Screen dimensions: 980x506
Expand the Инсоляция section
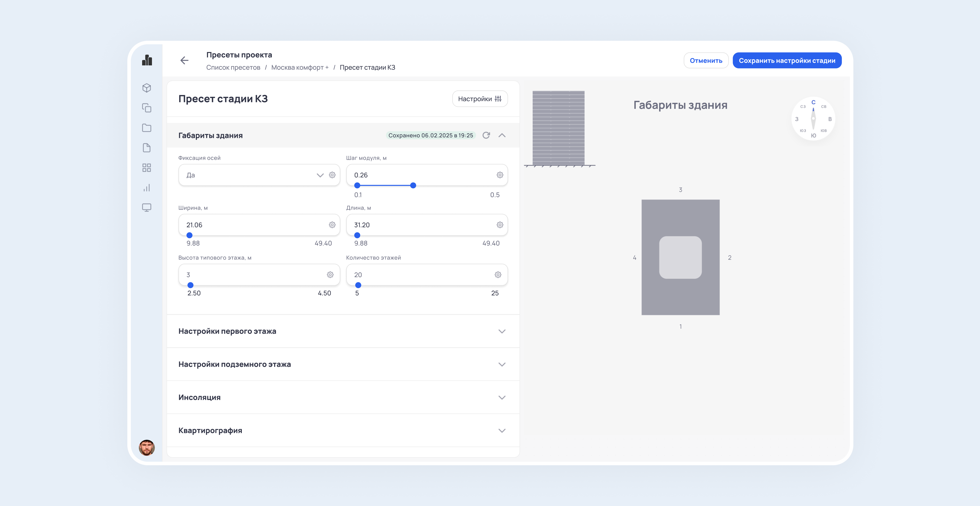point(502,397)
